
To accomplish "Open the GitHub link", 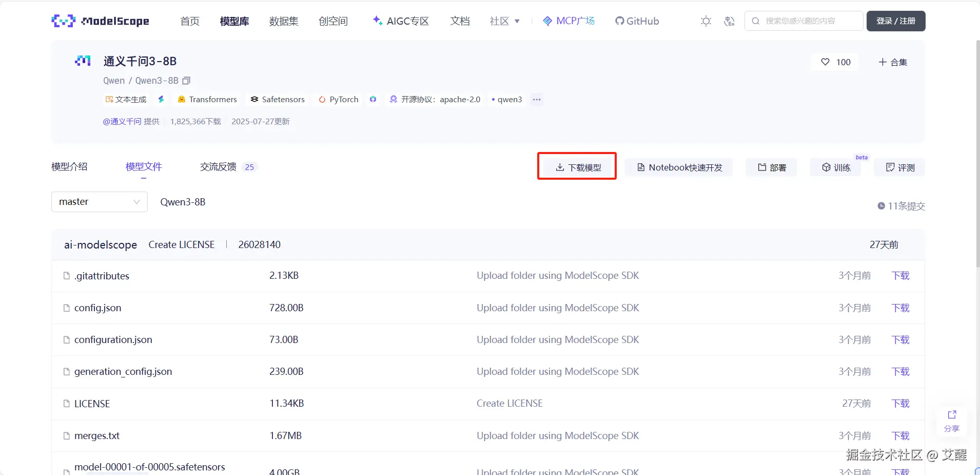I will coord(637,21).
